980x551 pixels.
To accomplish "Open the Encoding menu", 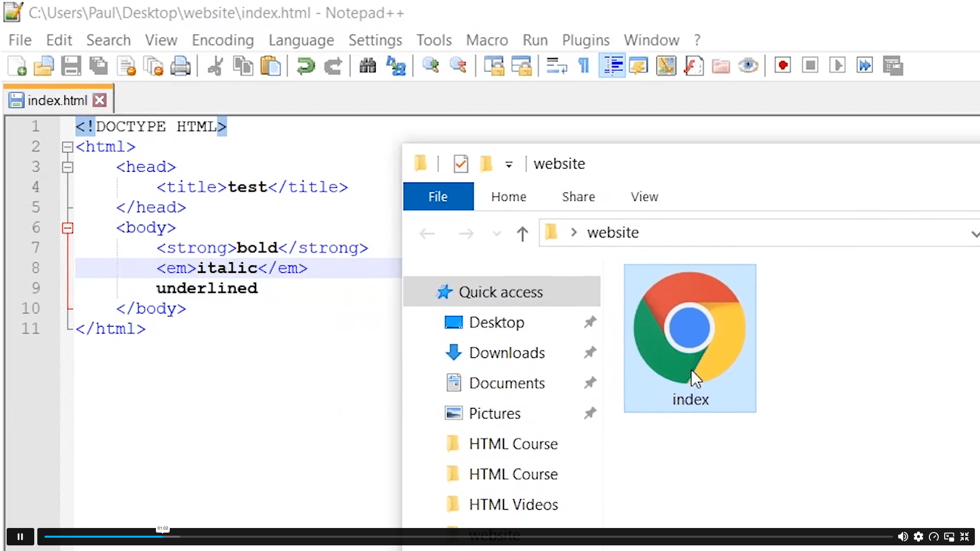I will (223, 40).
